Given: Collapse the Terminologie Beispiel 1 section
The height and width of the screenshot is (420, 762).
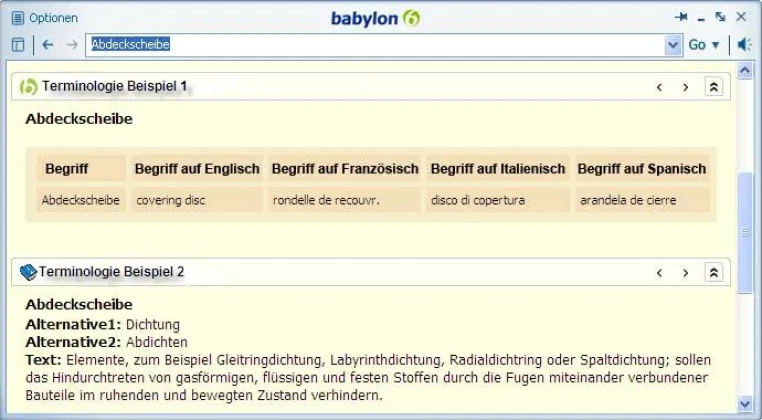Looking at the screenshot, I should click(x=714, y=87).
